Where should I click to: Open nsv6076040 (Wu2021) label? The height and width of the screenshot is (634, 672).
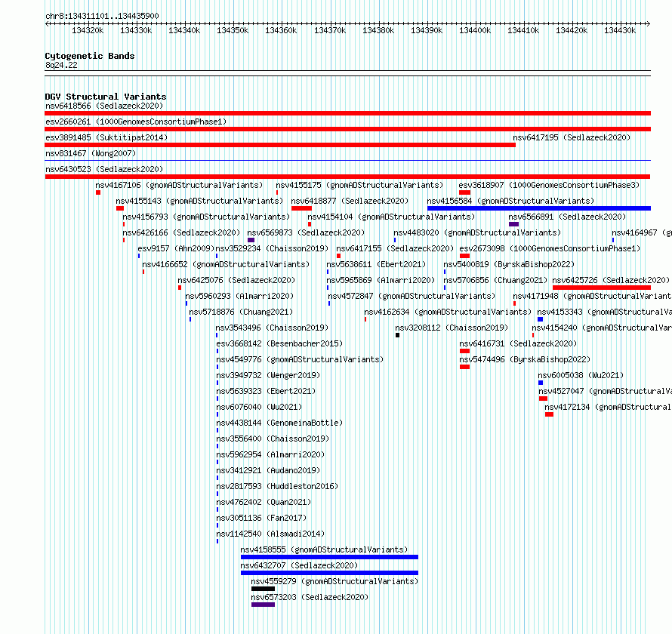259,407
